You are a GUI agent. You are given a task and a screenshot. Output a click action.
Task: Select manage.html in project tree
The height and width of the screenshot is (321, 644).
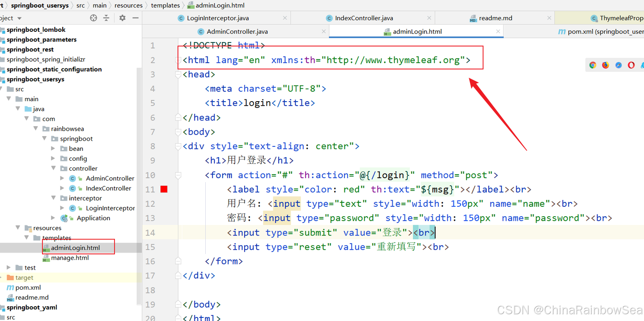70,258
